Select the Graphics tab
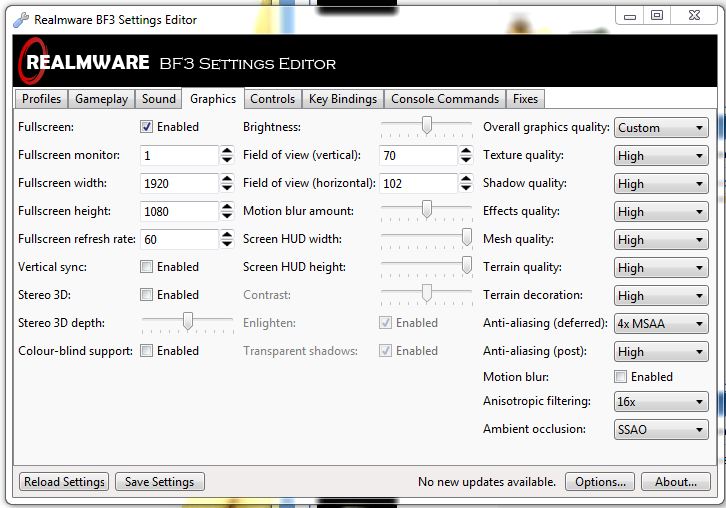 pos(213,99)
